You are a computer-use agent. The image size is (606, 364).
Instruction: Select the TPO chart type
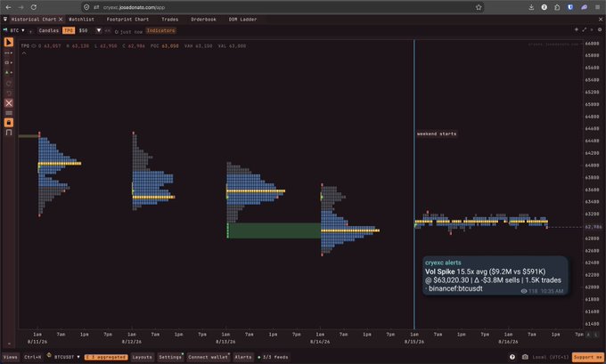[x=69, y=30]
